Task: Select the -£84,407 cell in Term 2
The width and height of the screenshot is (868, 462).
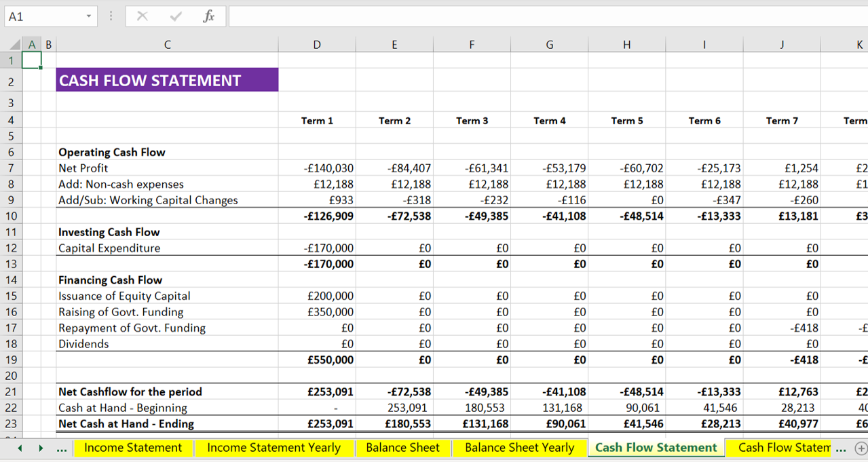Action: pos(394,168)
